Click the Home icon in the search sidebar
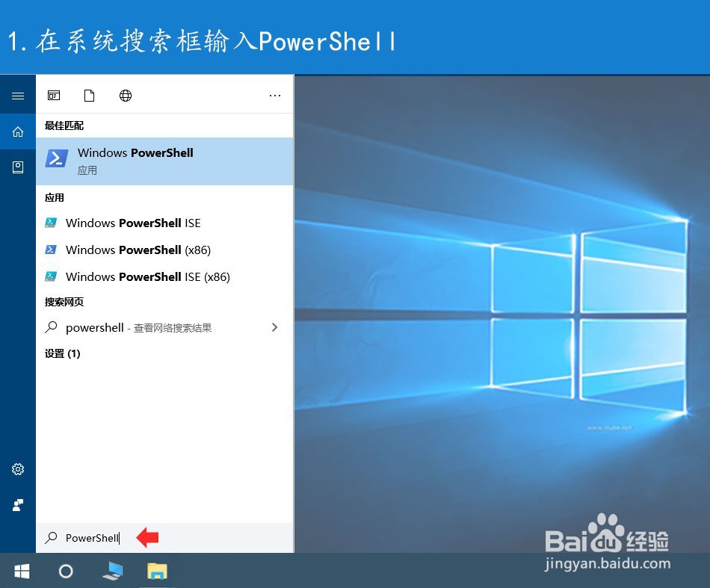 coord(18,131)
